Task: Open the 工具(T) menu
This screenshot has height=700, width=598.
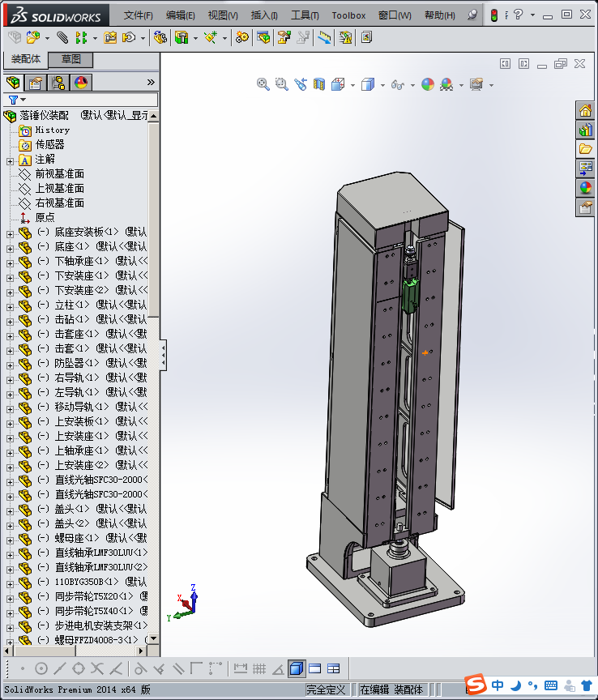Action: point(305,15)
